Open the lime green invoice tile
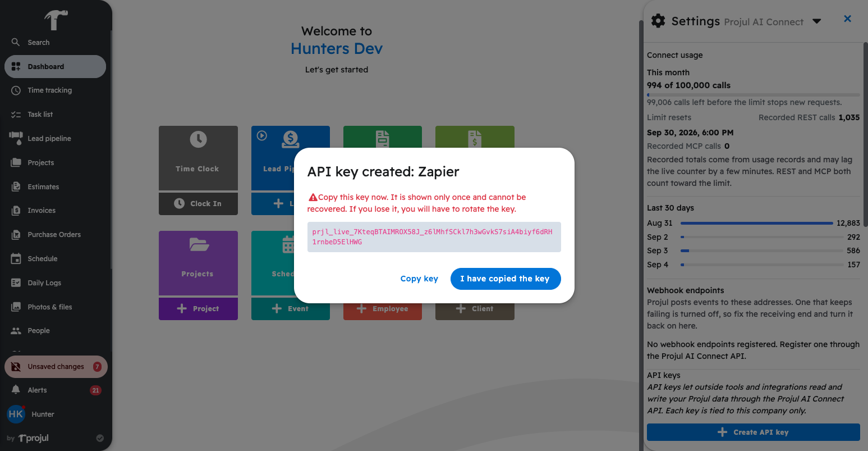This screenshot has height=451, width=868. tap(475, 136)
